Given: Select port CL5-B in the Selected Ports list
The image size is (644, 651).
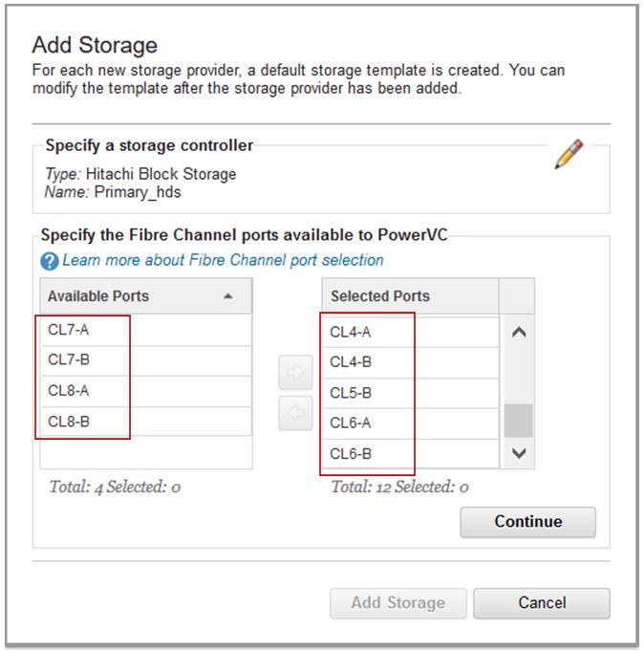Looking at the screenshot, I should click(411, 393).
